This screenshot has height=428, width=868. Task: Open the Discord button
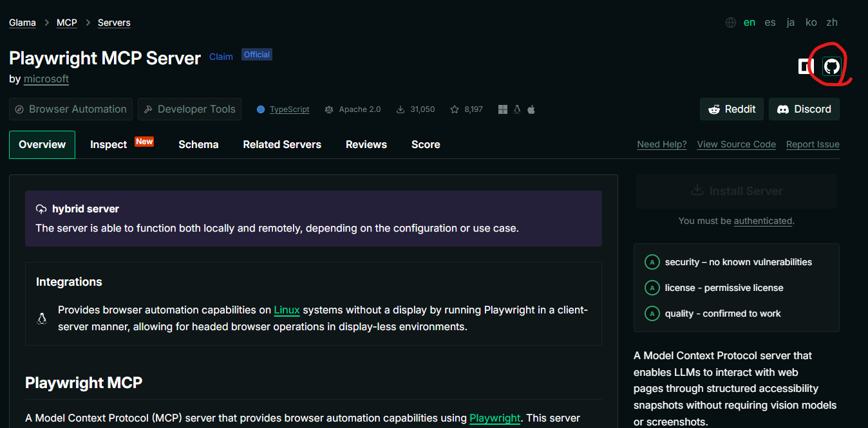804,109
